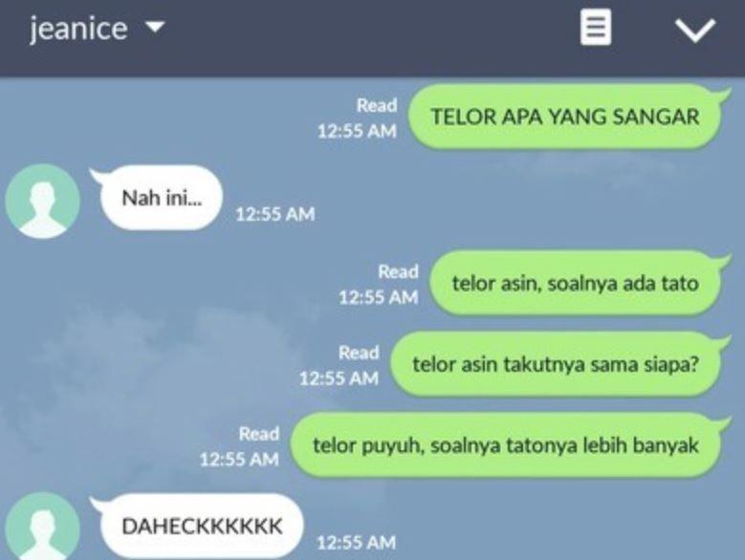The height and width of the screenshot is (560, 745).
Task: Select the 'TELOR APA YANG SANGAR' bubble
Action: pyautogui.click(x=565, y=117)
